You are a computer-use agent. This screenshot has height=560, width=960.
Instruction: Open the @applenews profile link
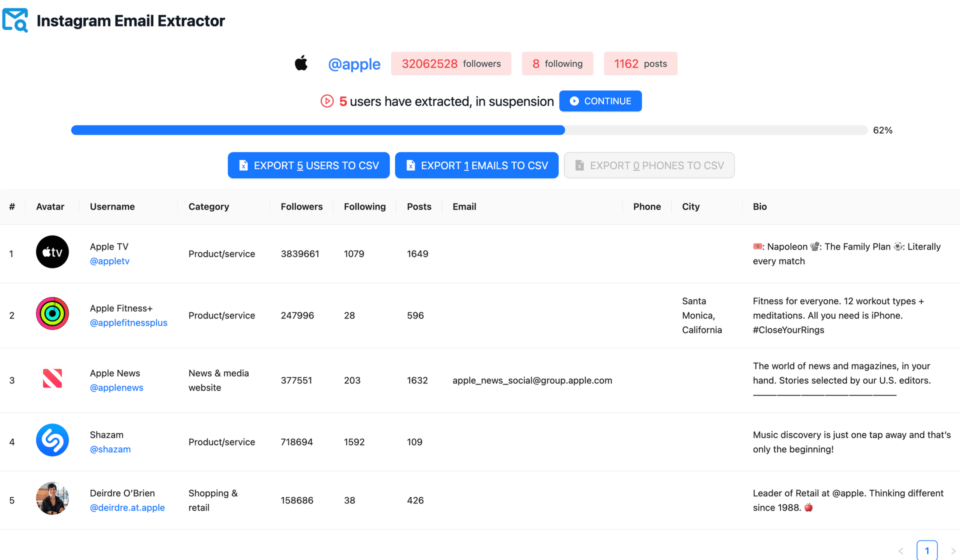116,387
